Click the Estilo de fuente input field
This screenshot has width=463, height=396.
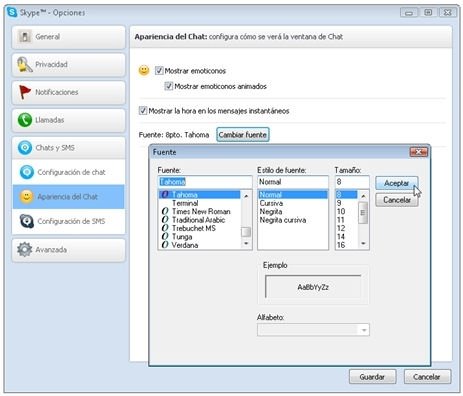tap(293, 182)
